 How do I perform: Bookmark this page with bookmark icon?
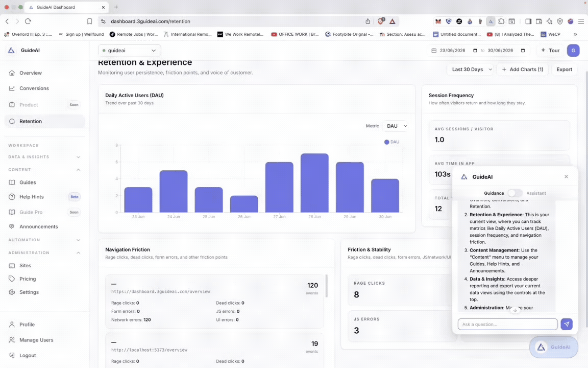click(89, 21)
